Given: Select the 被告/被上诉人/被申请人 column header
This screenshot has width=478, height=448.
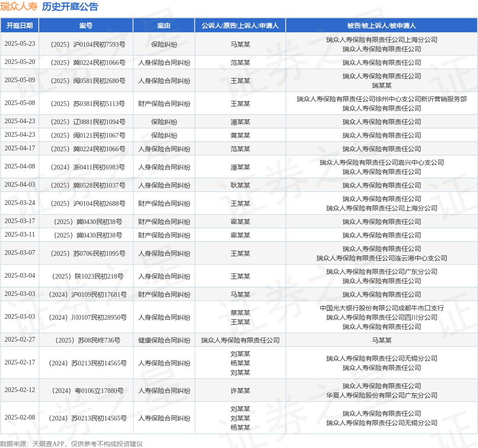Looking at the screenshot, I should click(x=381, y=26).
